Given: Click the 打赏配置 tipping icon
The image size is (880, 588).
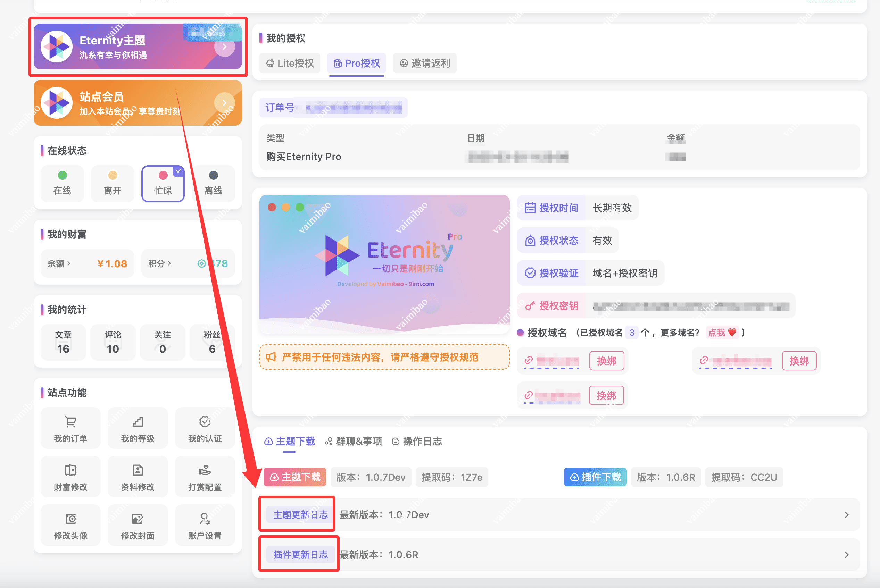Looking at the screenshot, I should (205, 470).
